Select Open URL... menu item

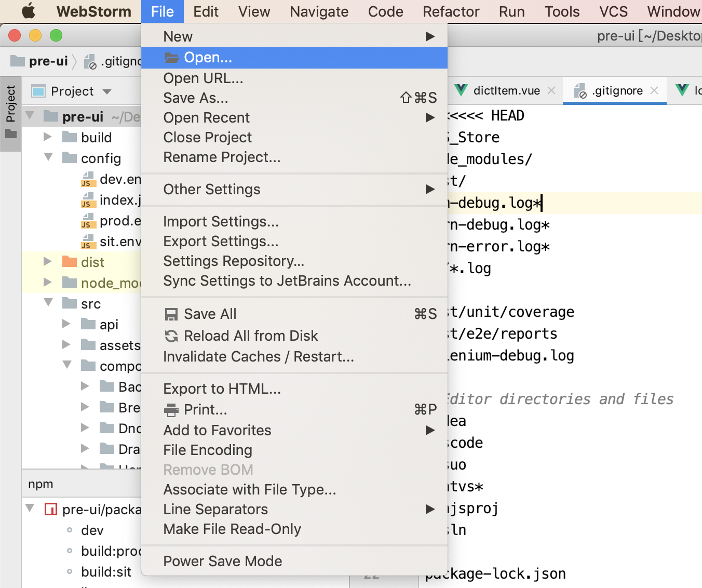[x=294, y=78]
